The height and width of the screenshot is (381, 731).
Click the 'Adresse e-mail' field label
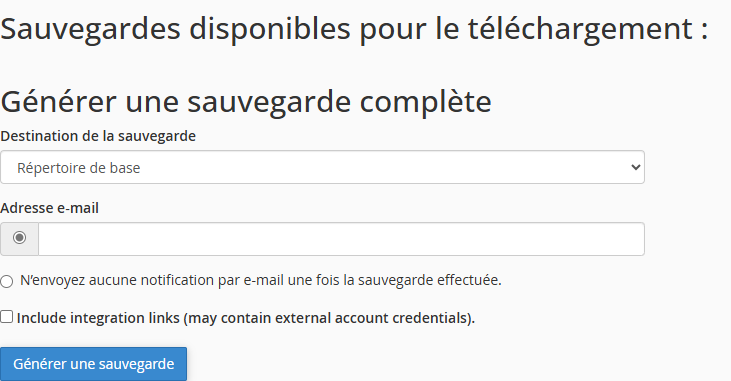tap(49, 208)
